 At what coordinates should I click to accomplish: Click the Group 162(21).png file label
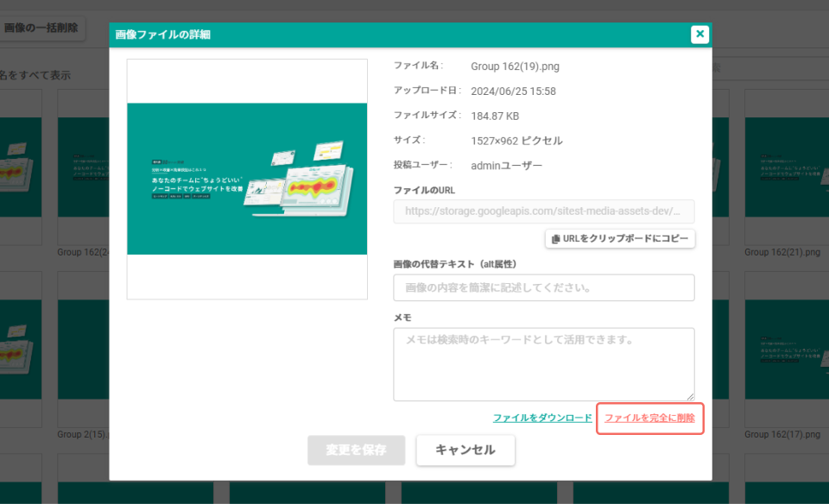[x=782, y=253]
